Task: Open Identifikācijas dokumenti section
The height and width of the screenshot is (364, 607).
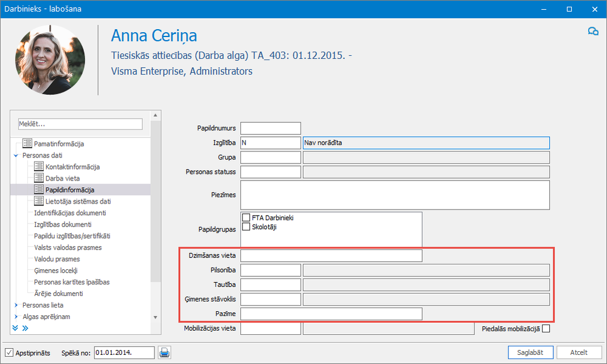Action: click(70, 213)
